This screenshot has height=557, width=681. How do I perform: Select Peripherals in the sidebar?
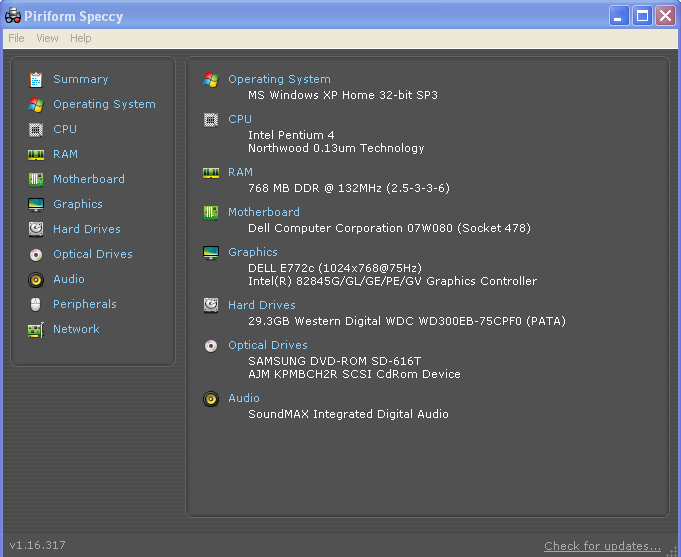click(85, 304)
